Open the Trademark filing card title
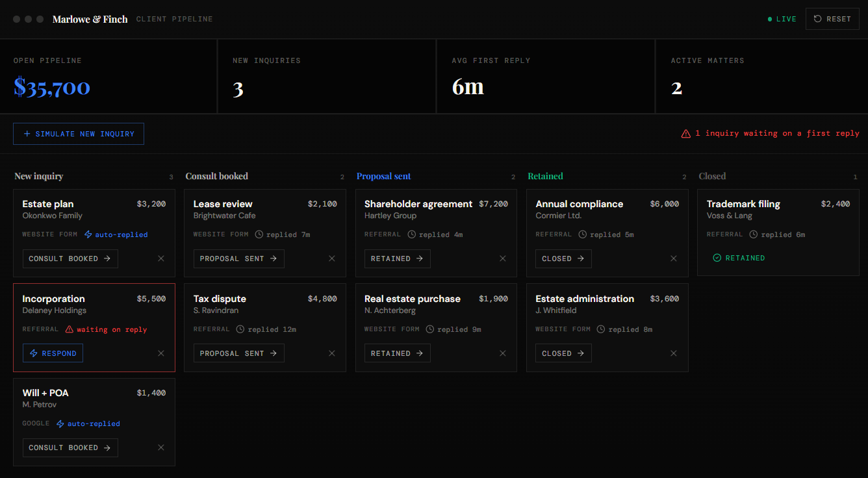 pyautogui.click(x=743, y=204)
